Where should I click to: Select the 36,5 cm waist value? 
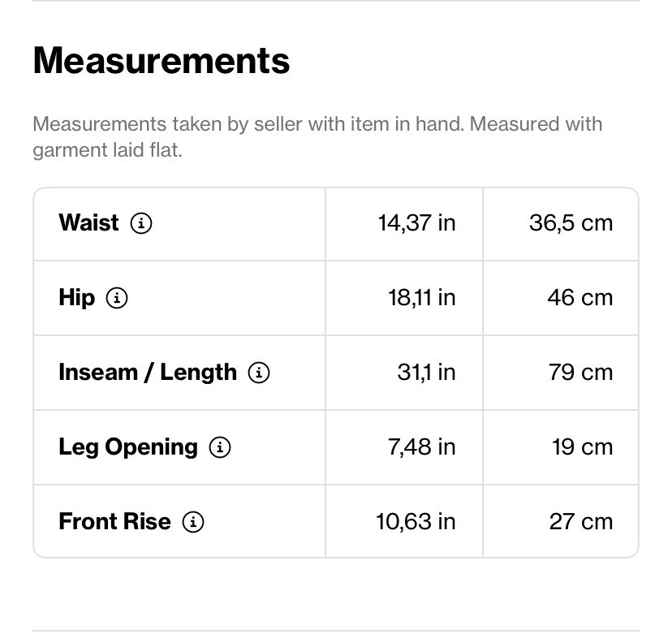tap(571, 223)
